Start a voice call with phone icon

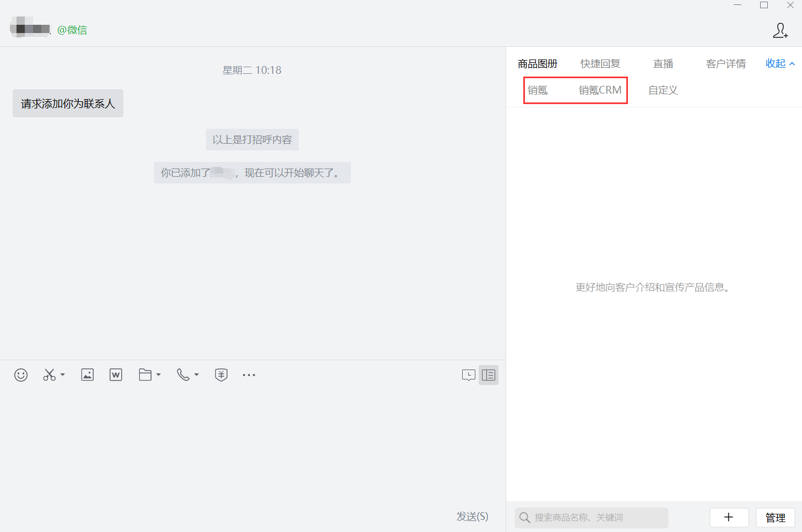[183, 375]
